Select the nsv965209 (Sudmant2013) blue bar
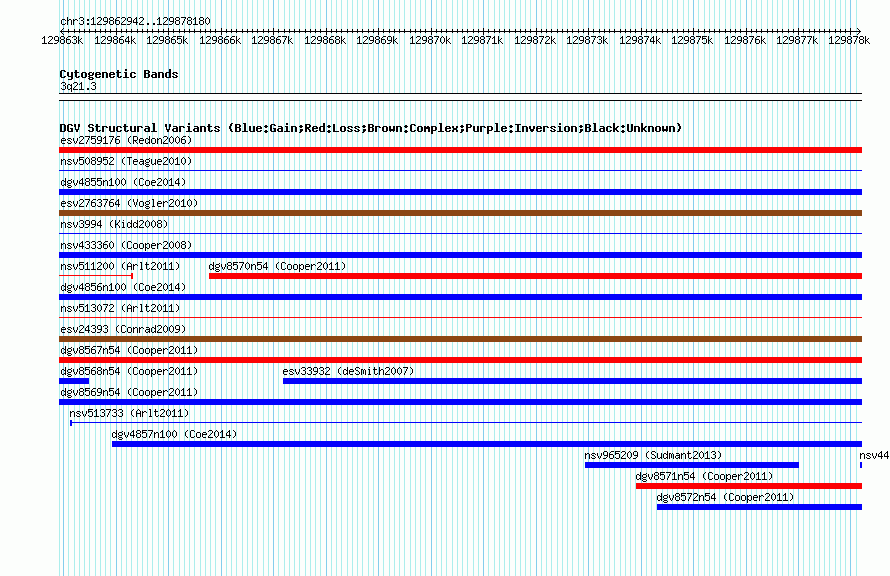This screenshot has height=576, width=890. (x=692, y=465)
